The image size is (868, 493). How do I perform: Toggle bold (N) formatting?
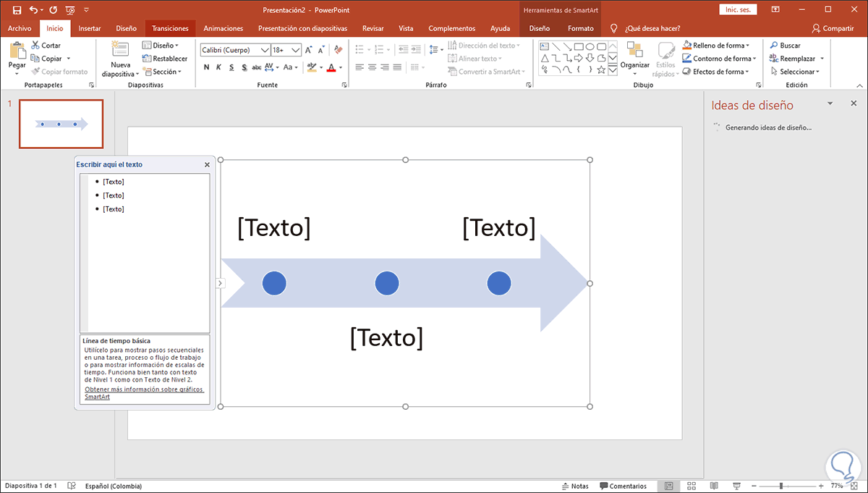tap(206, 67)
